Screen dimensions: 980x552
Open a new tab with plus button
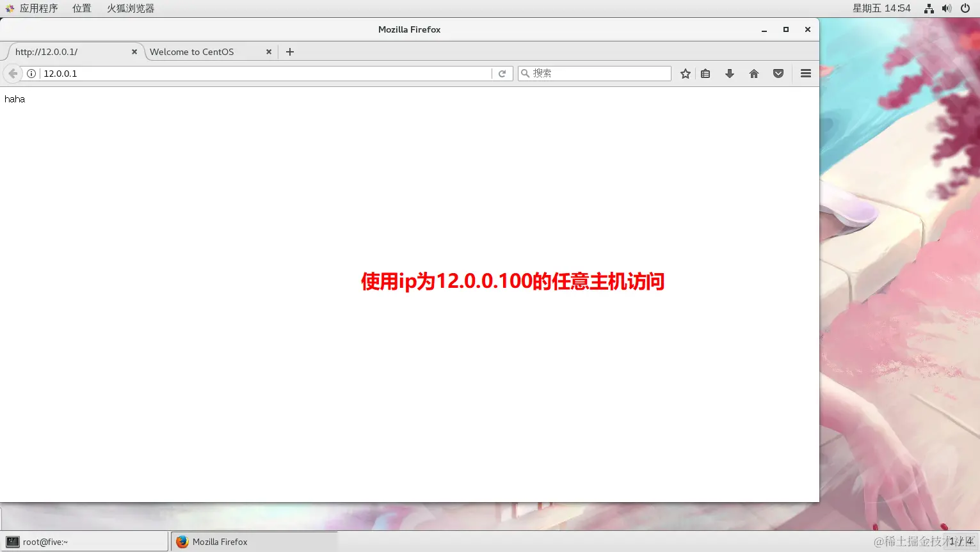(290, 52)
